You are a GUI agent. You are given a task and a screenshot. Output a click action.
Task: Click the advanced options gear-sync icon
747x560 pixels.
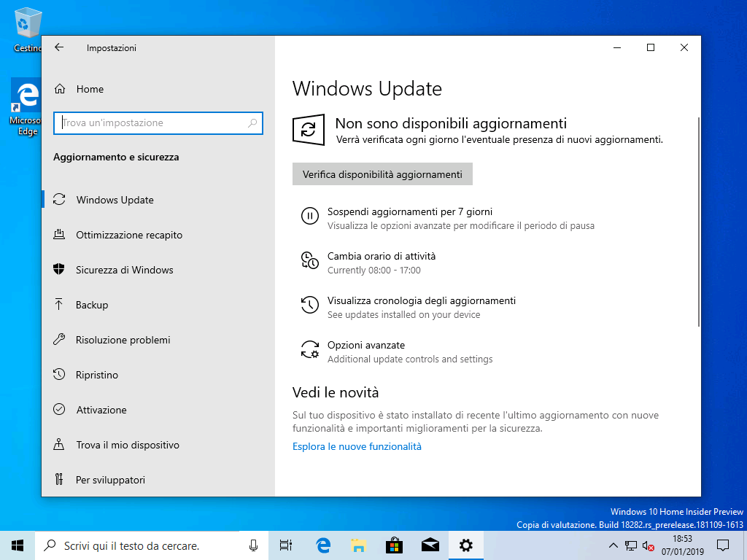click(x=309, y=349)
